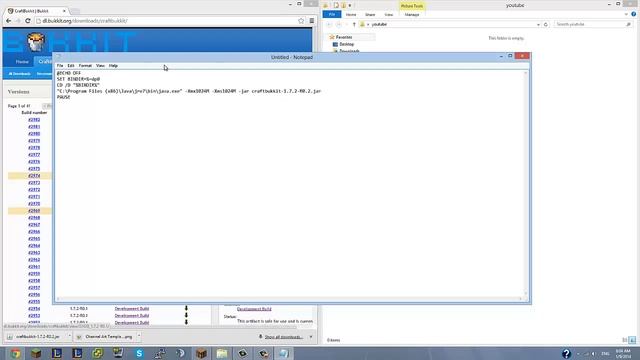Expand Explorer's ribbon with the chevron
Image resolution: width=640 pixels, height=360 pixels.
tap(626, 14)
